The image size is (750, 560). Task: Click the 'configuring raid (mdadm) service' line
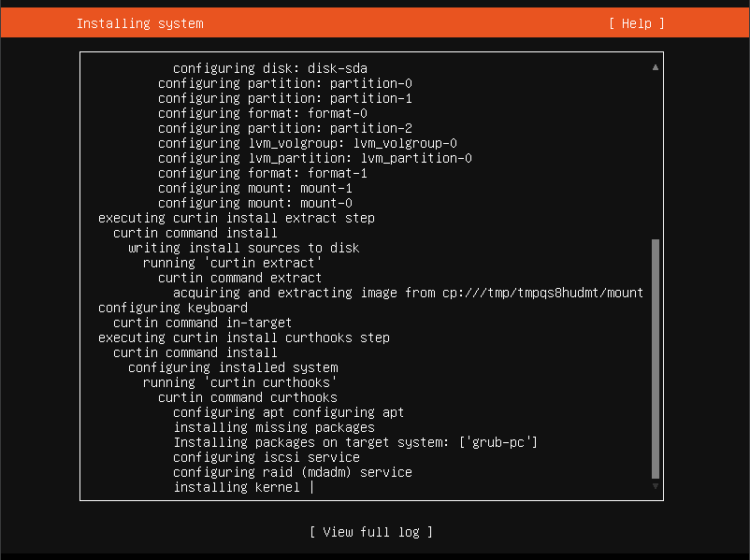tap(293, 472)
